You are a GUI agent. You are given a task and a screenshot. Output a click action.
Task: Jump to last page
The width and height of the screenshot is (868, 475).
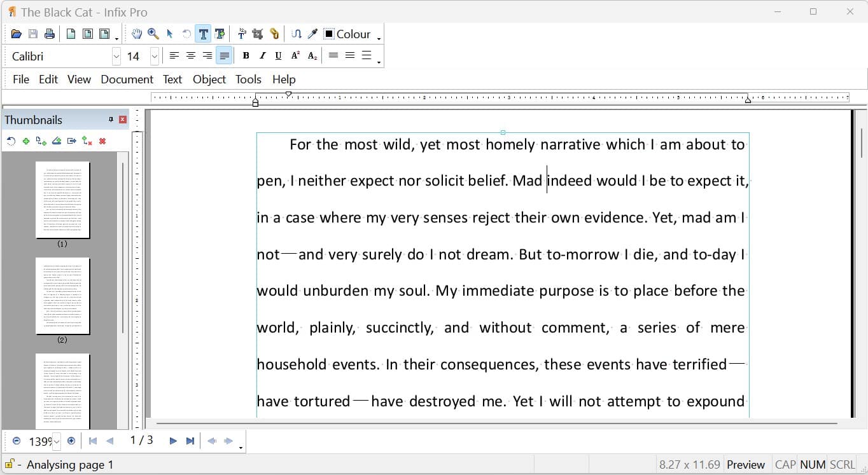point(190,441)
